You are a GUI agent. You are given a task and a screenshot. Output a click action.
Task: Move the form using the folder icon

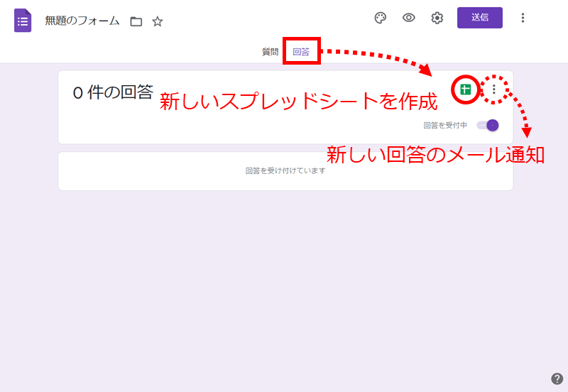coord(136,21)
